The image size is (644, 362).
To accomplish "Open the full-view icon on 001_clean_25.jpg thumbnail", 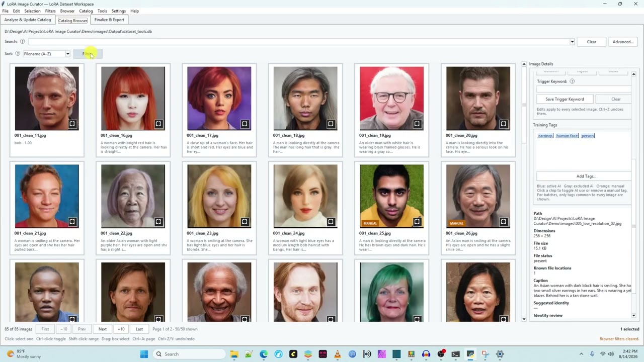I will 417,222.
